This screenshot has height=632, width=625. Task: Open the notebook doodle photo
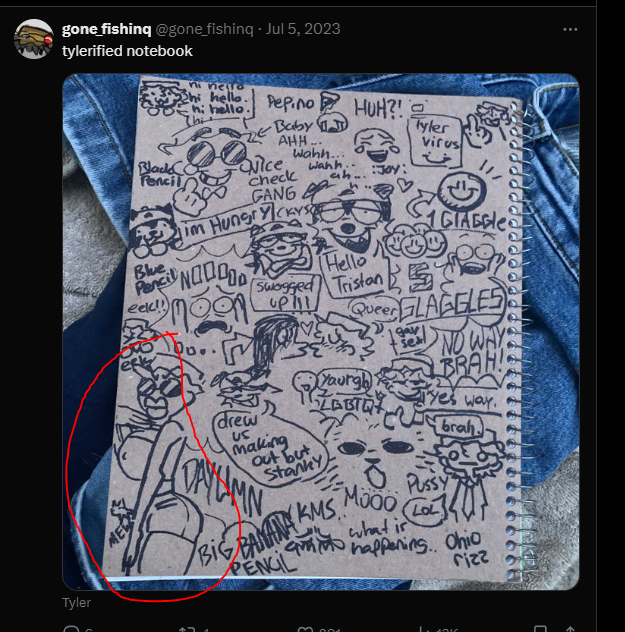tap(321, 332)
